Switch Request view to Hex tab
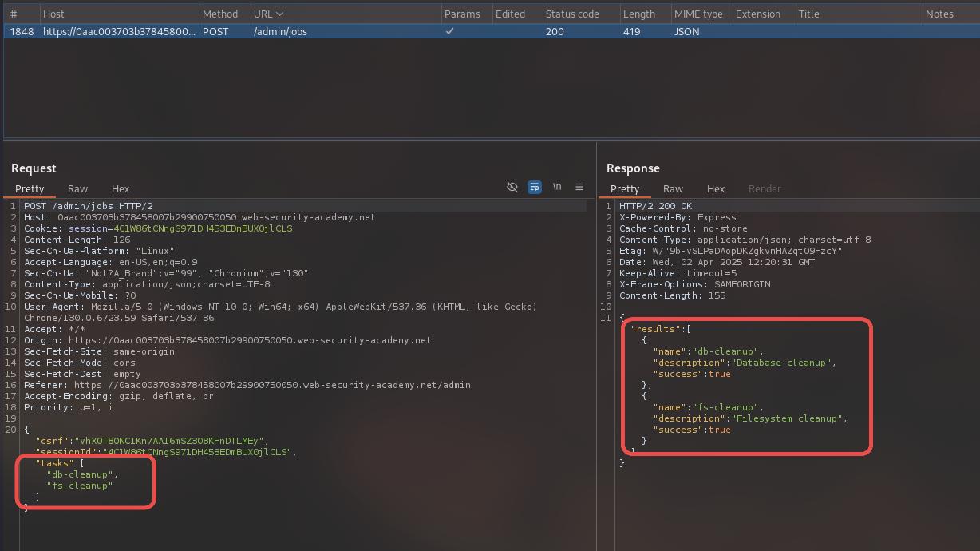Viewport: 980px width, 551px height. [121, 189]
